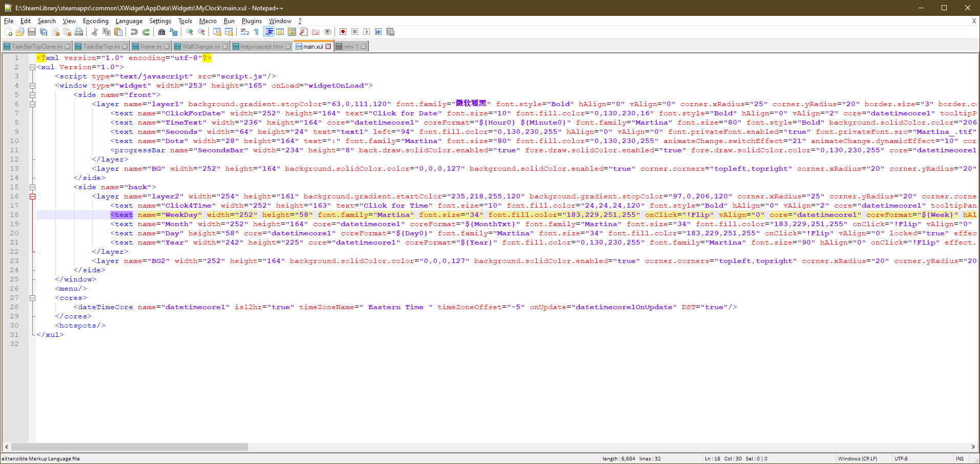Toggle synchronized vertical scrolling icon
Image resolution: width=980 pixels, height=464 pixels.
217,32
